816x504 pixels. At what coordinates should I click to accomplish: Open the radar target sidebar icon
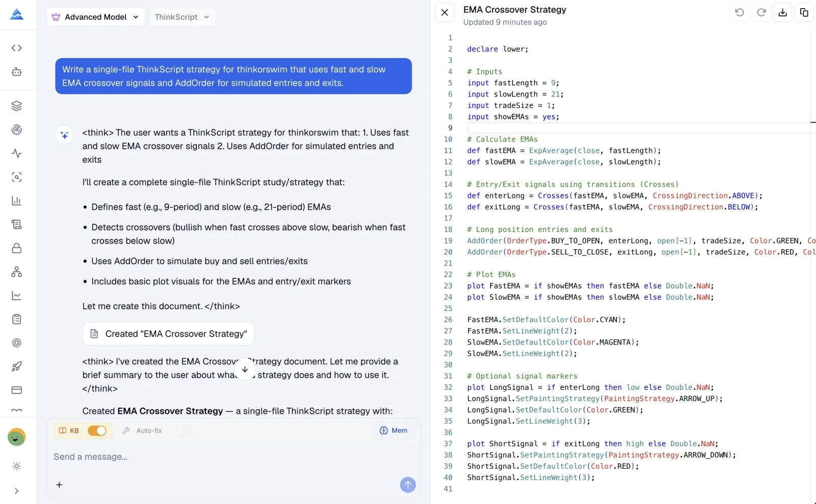[17, 129]
